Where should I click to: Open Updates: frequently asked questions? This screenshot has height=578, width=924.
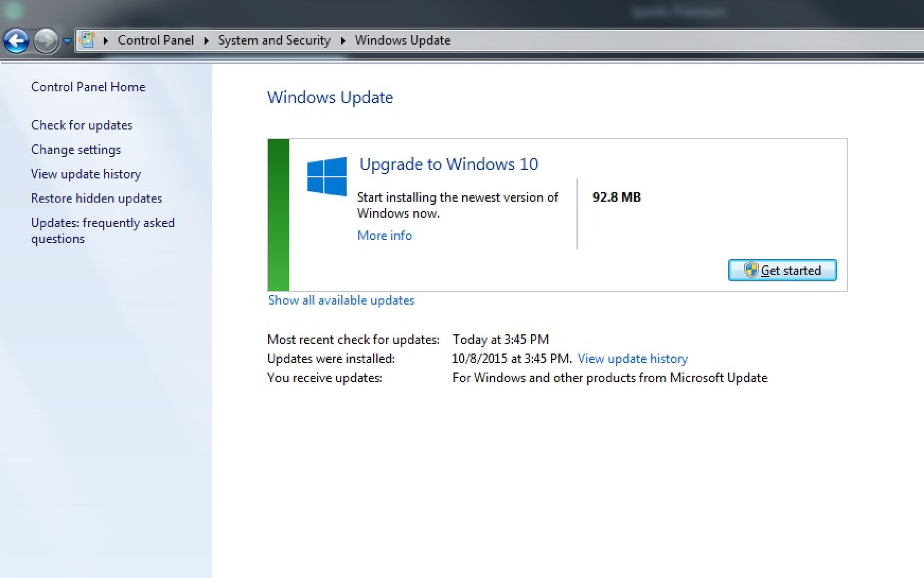pyautogui.click(x=103, y=231)
